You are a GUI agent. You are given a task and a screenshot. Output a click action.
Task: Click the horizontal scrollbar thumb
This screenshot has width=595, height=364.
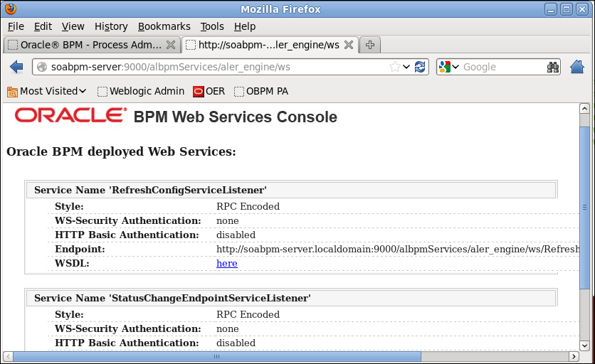click(x=216, y=356)
